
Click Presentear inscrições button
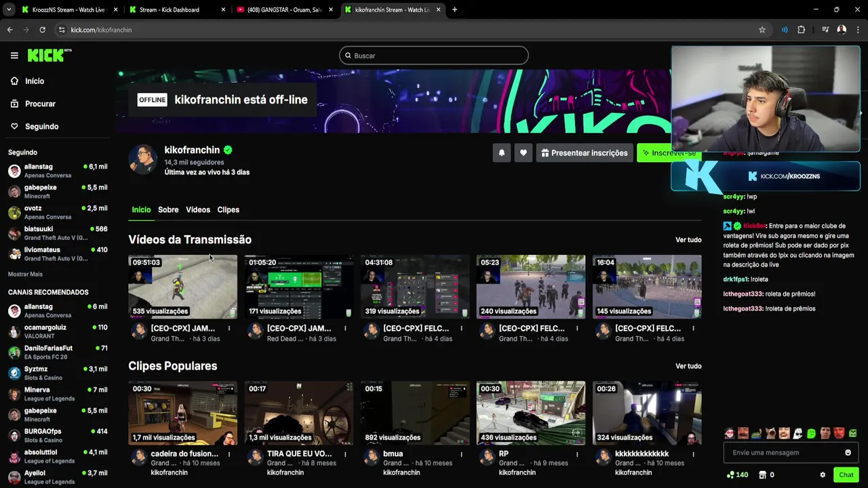coord(584,153)
